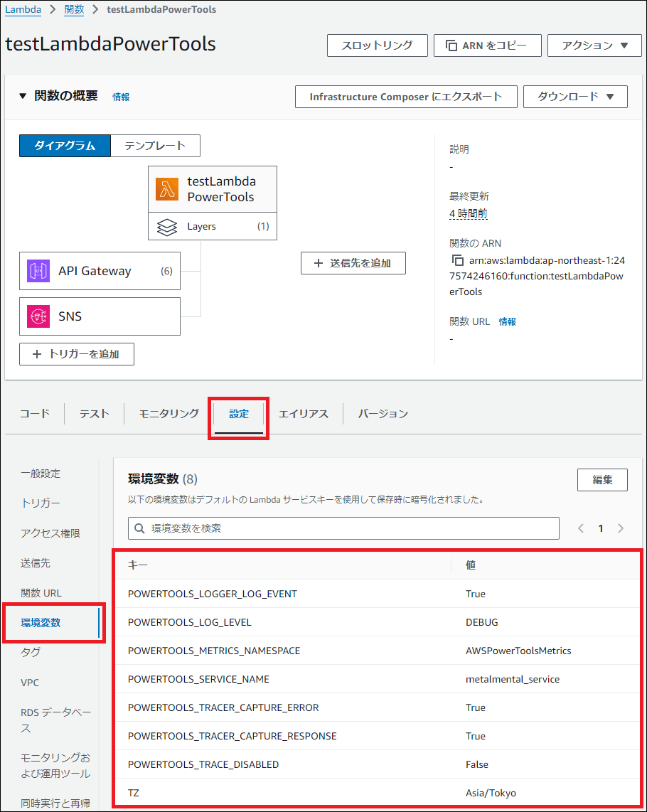Image resolution: width=647 pixels, height=812 pixels.
Task: Click the DEBUG value cell
Action: click(x=482, y=622)
